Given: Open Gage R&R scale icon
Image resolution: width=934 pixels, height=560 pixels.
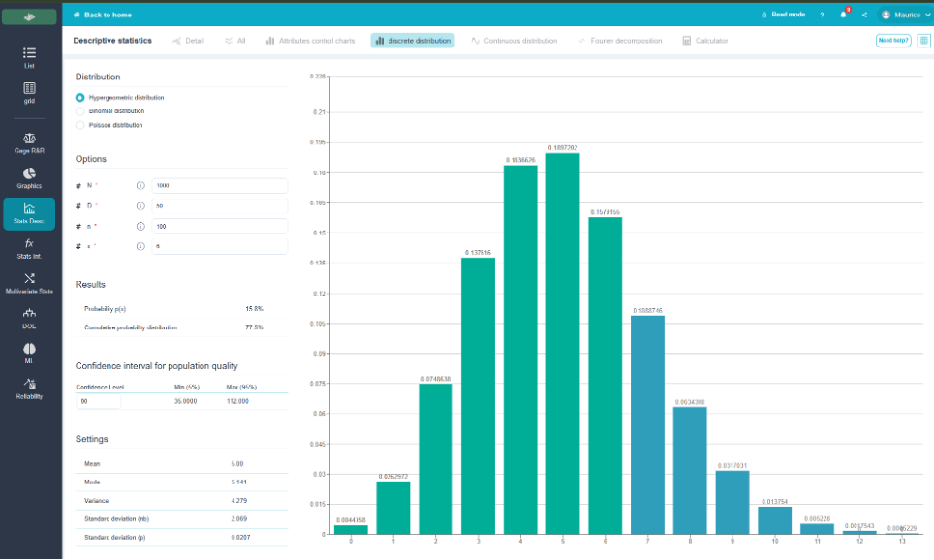Looking at the screenshot, I should click(29, 139).
